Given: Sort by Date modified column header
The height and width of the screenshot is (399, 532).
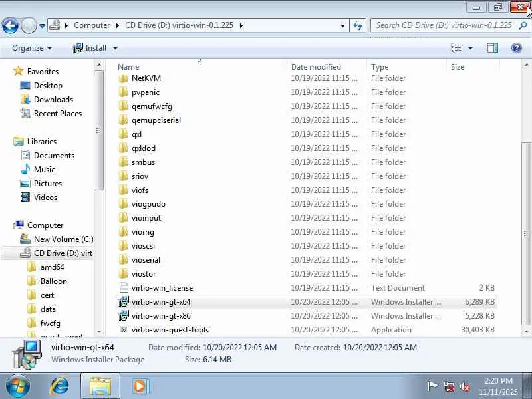Looking at the screenshot, I should pos(316,67).
